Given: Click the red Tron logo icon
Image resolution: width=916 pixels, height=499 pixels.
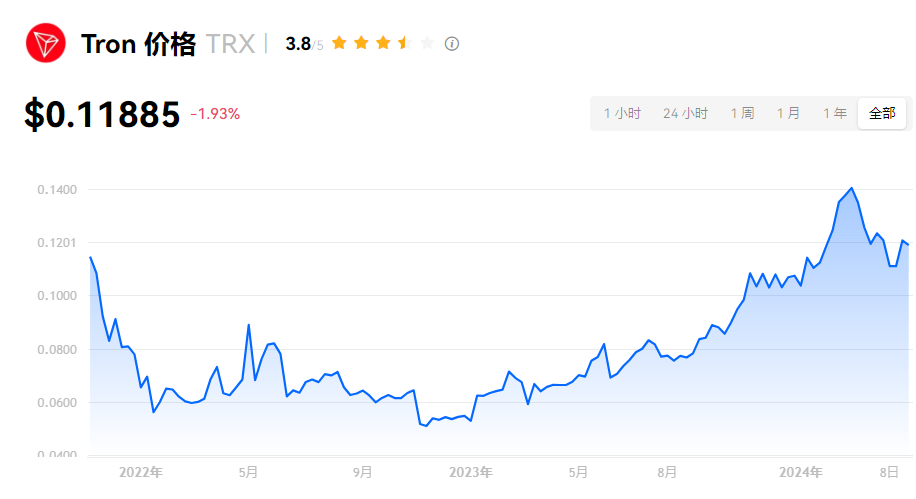Looking at the screenshot, I should point(45,44).
